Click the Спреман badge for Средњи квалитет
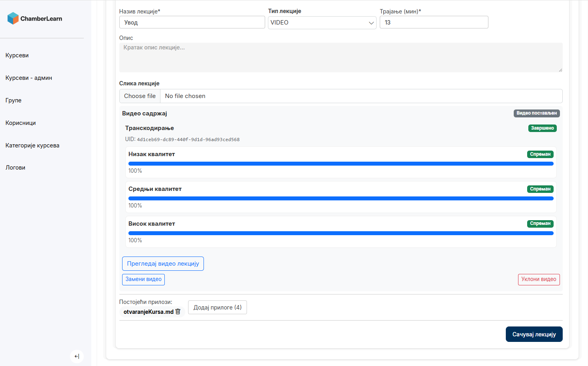 [540, 189]
